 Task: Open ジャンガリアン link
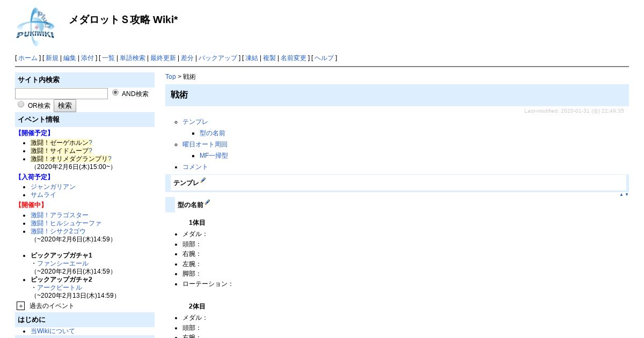click(53, 187)
